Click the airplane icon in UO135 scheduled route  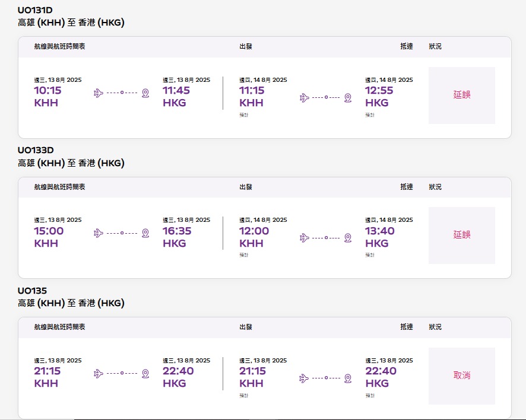pos(99,373)
